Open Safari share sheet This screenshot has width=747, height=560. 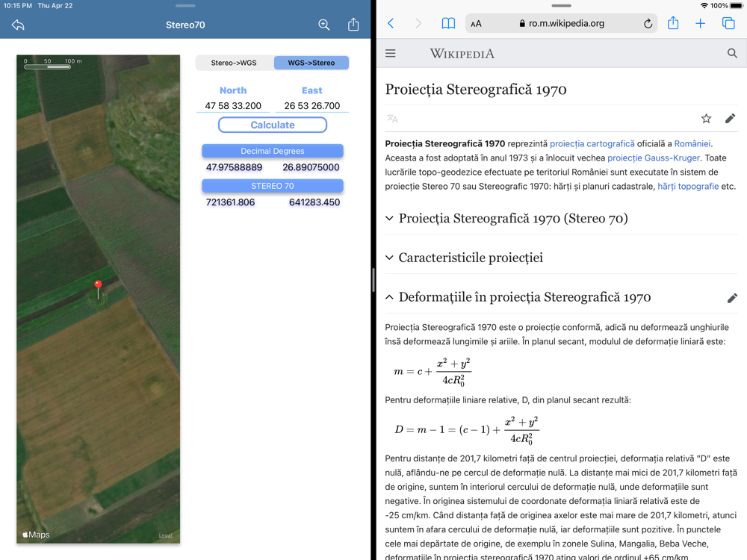pyautogui.click(x=673, y=23)
